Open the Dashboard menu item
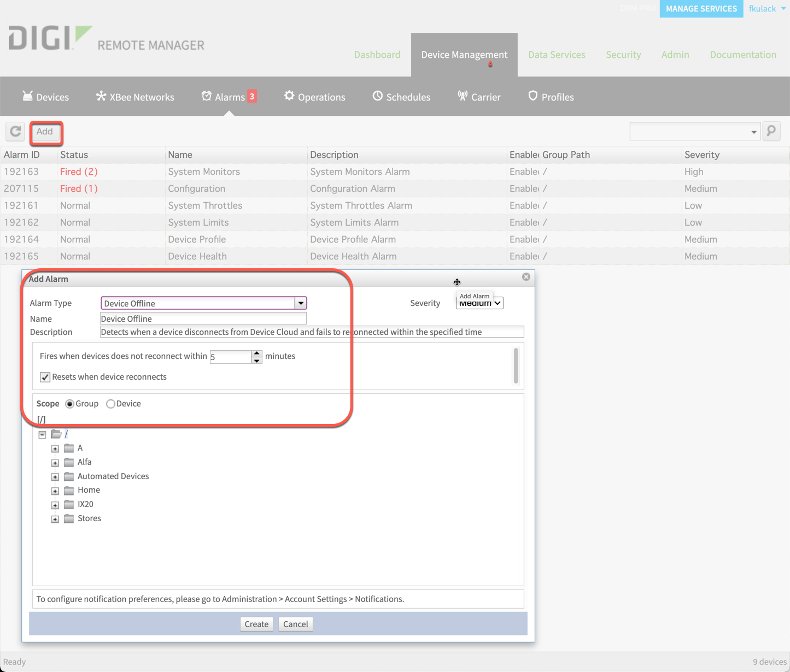 coord(377,55)
